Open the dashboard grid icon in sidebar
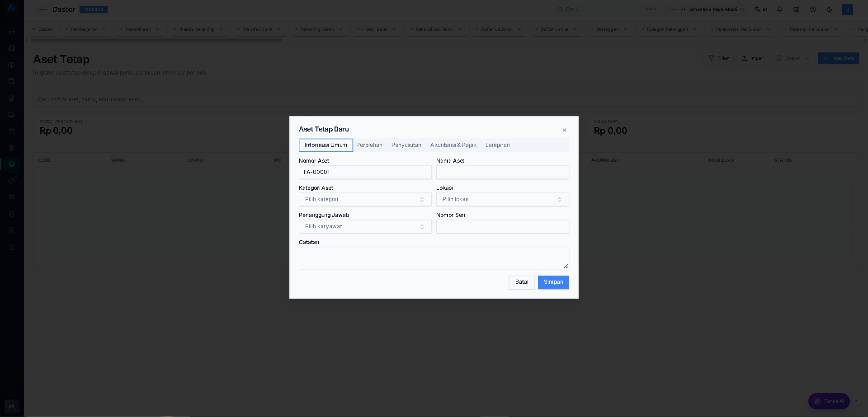The height and width of the screenshot is (417, 868). tap(12, 32)
